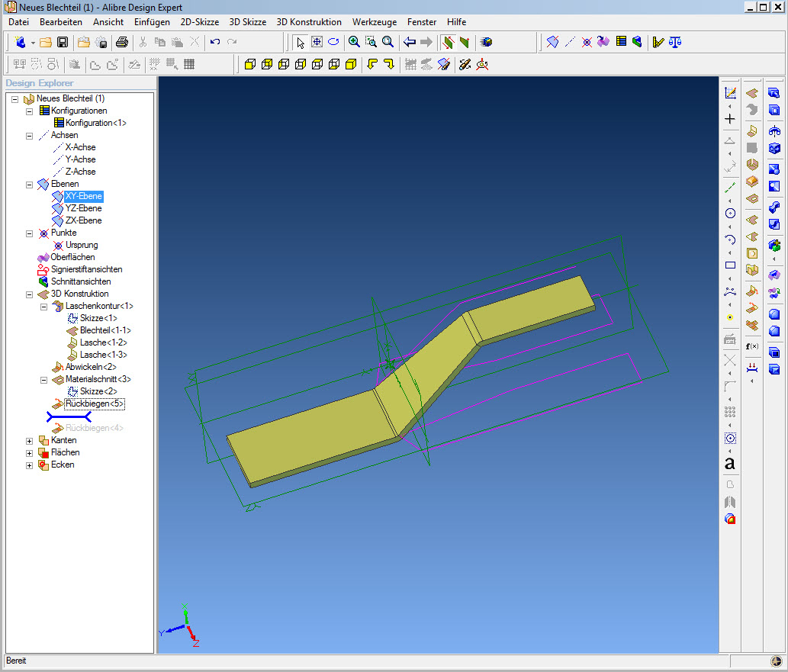Select Skizze<2> in the explorer

(98, 391)
